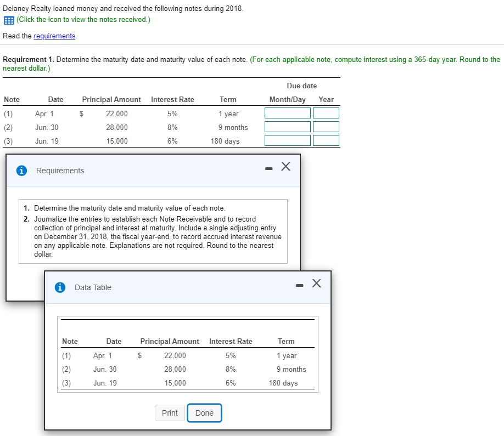This screenshot has height=436, width=504.
Task: Minimize the Requirements dialog
Action: [268, 168]
